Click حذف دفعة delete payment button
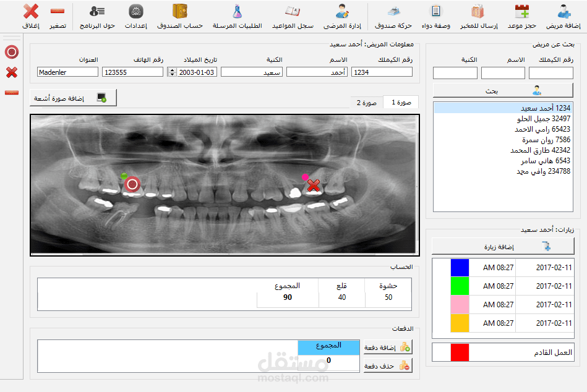 coord(388,366)
